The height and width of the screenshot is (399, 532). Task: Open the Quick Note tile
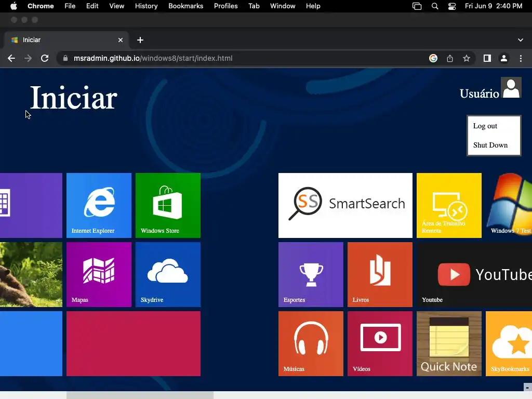449,344
